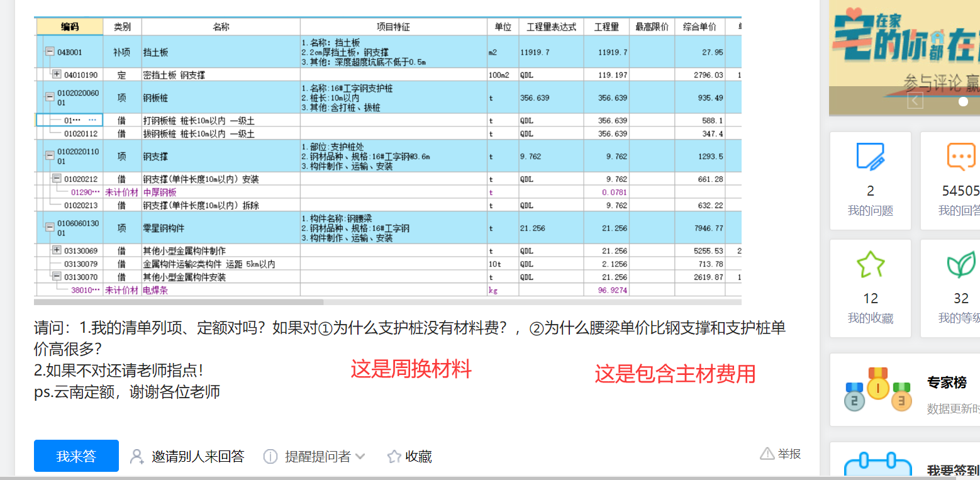The height and width of the screenshot is (480, 980).
Task: Click the 我来答 button
Action: [x=76, y=456]
